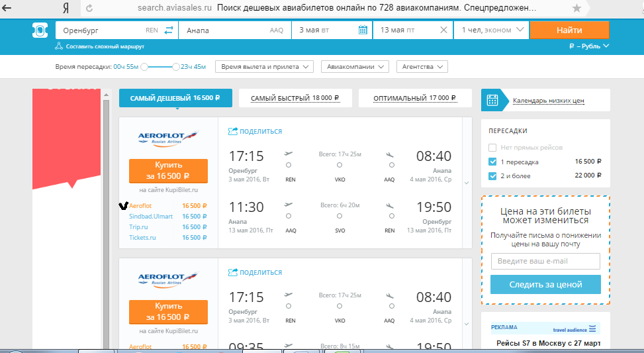Clear the return date 13 мая
Viewport: 644px width, 353px height.
tap(443, 30)
